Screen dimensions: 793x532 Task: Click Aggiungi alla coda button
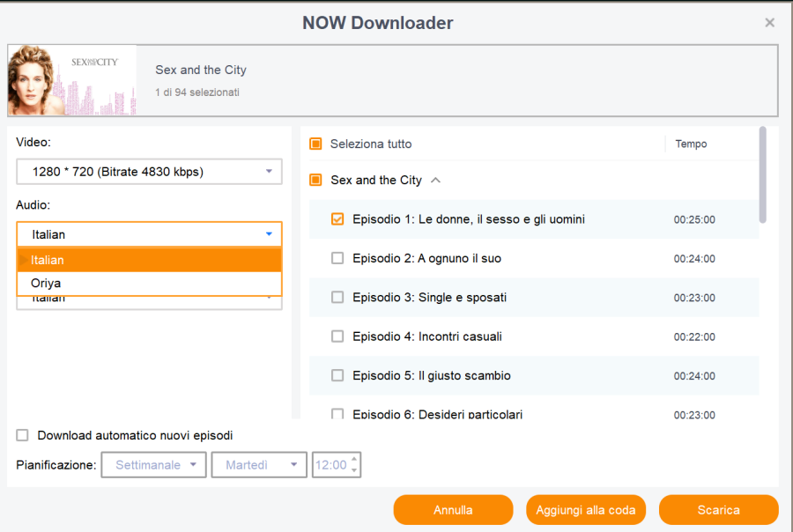[586, 510]
